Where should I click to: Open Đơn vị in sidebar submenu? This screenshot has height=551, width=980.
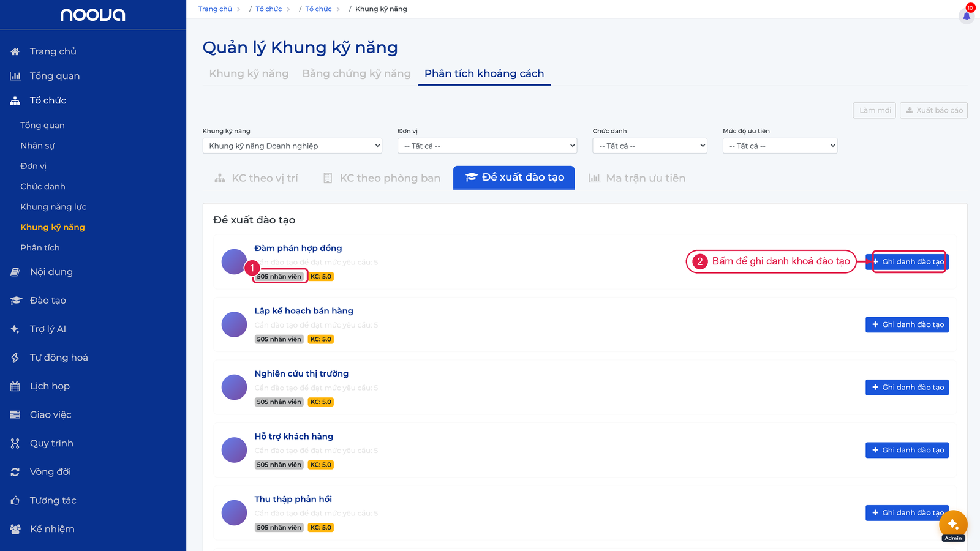tap(33, 166)
